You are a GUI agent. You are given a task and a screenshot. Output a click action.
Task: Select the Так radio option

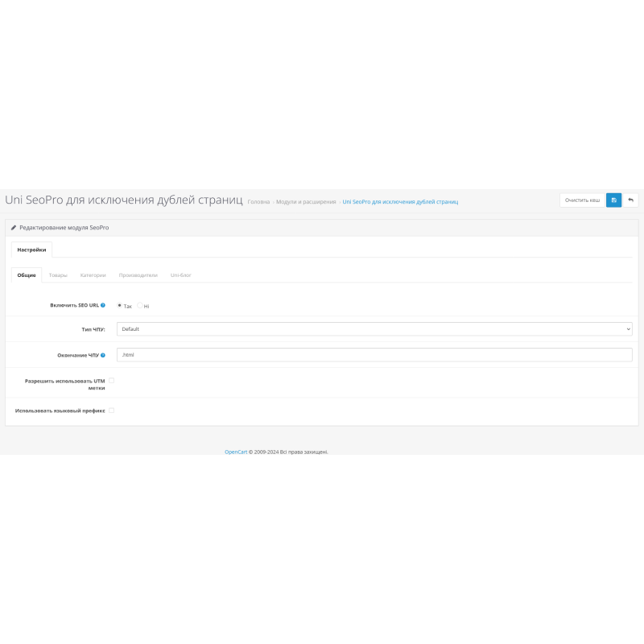pos(120,306)
